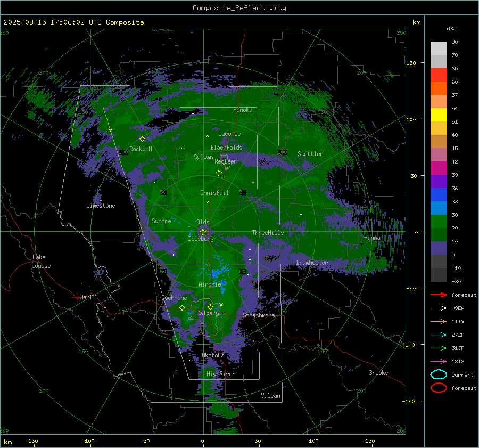479x448 pixels.
Task: Click the Composite_Reflectivity title
Action: (x=239, y=8)
